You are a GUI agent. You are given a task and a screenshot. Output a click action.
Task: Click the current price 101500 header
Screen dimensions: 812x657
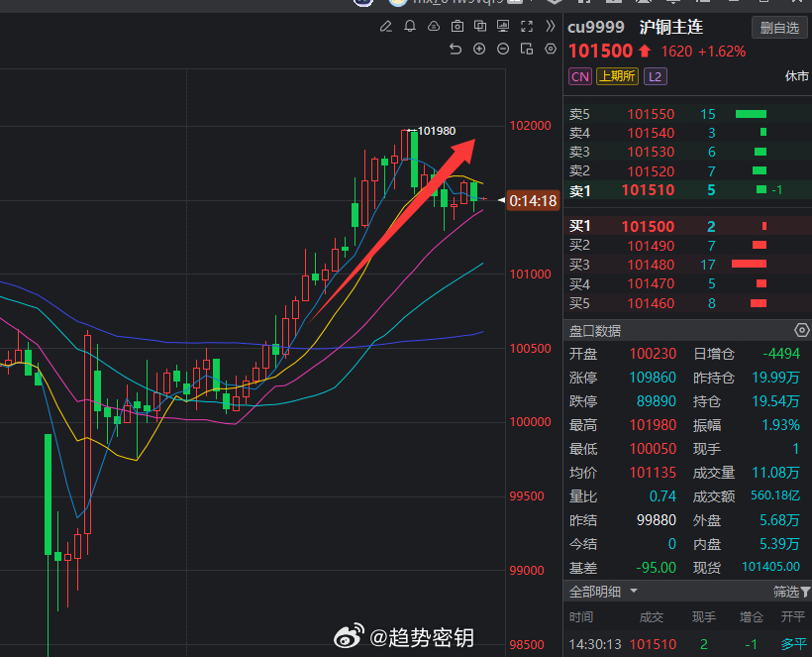[x=601, y=52]
